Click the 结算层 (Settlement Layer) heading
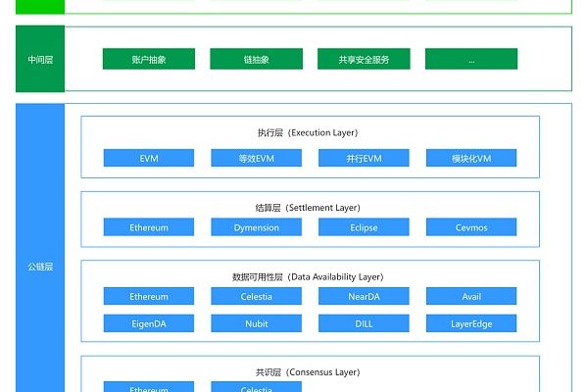Viewport: 588px width, 392px height. (x=308, y=208)
